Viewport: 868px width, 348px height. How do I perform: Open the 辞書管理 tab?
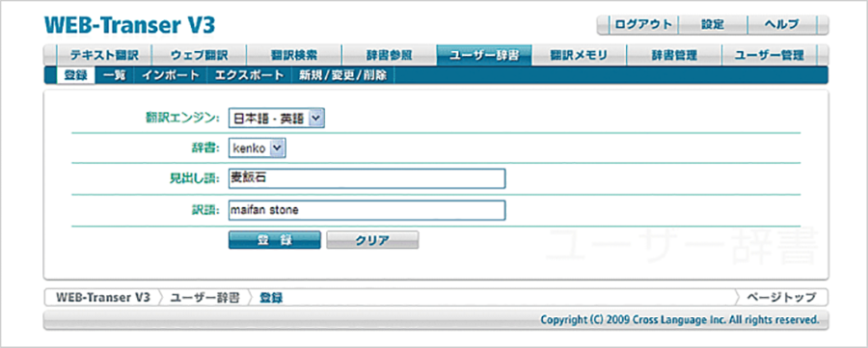click(674, 55)
